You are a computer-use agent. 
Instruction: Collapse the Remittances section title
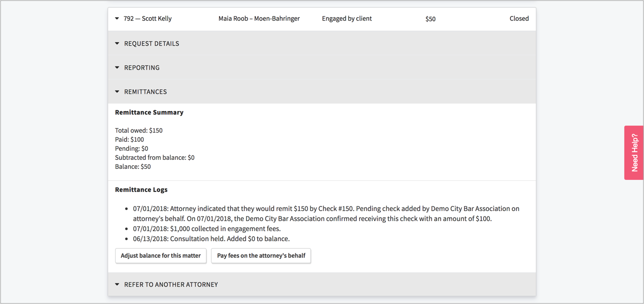pos(145,92)
